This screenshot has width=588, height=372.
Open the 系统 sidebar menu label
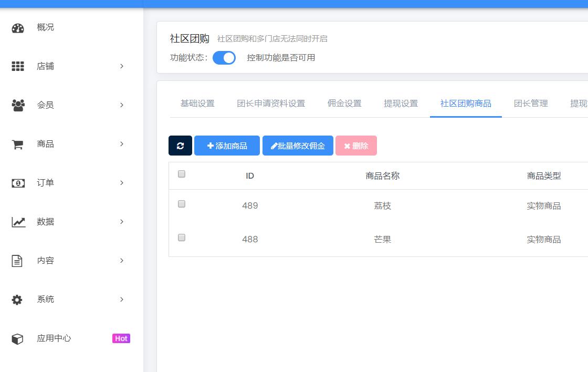click(45, 299)
